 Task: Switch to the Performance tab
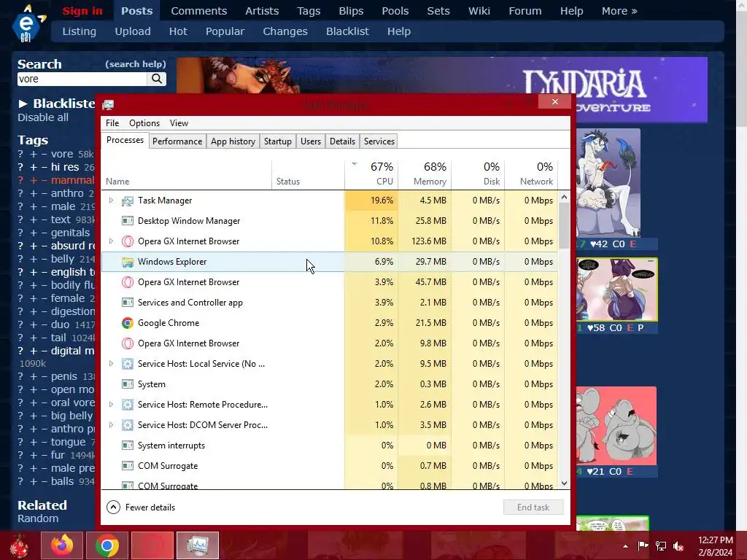point(177,141)
